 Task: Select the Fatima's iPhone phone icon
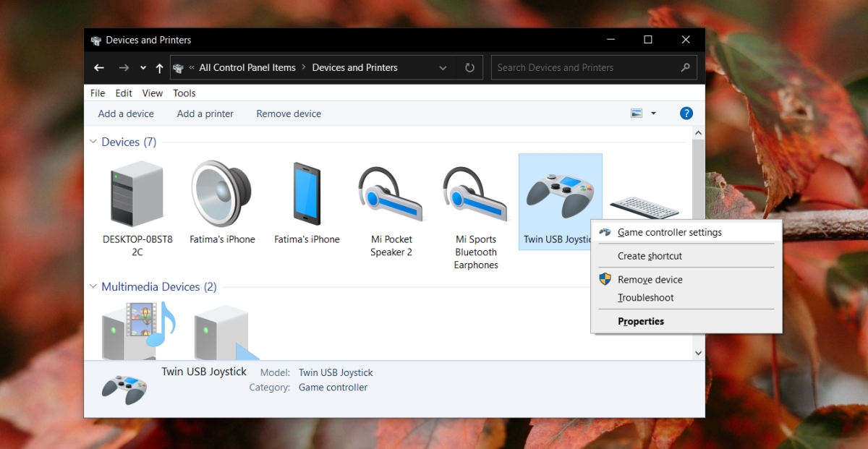[307, 194]
